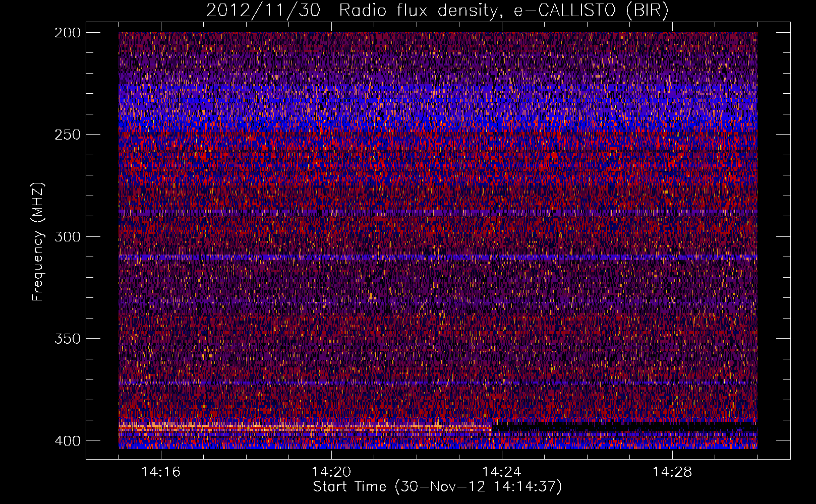Viewport: 816px width, 504px height.
Task: Select the 'Frequency (MHZ)' axis label
Action: click(x=38, y=241)
